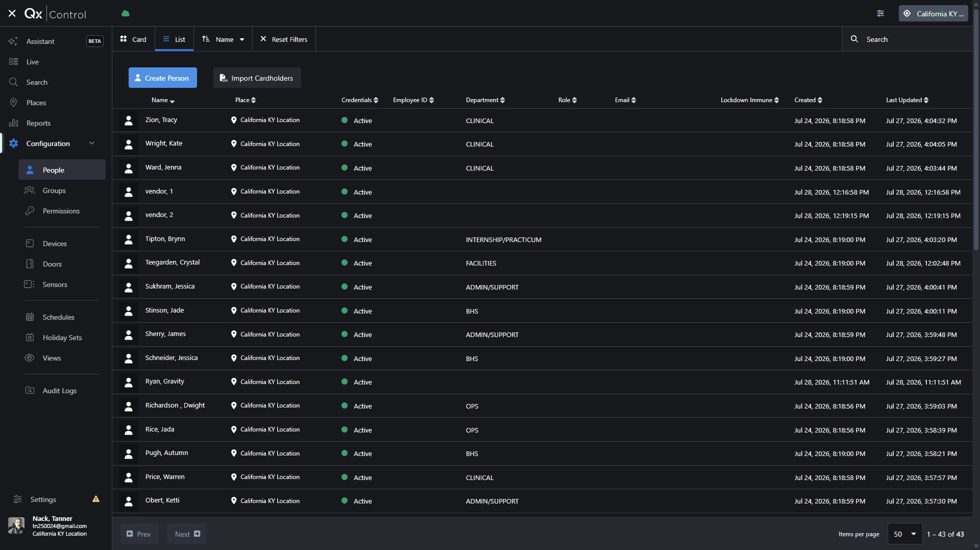Screen dimensions: 980x550
Task: Open the California KY location selector
Action: click(934, 14)
